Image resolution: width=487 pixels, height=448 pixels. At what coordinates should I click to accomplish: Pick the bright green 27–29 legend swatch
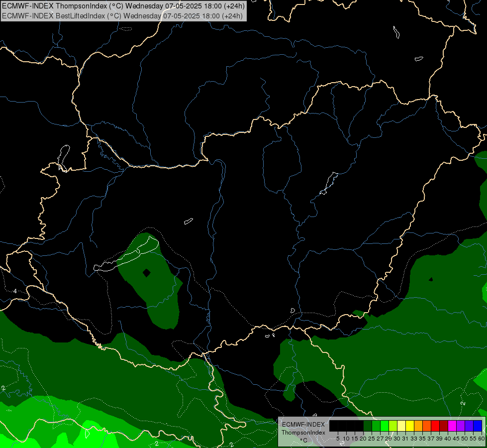(385, 426)
